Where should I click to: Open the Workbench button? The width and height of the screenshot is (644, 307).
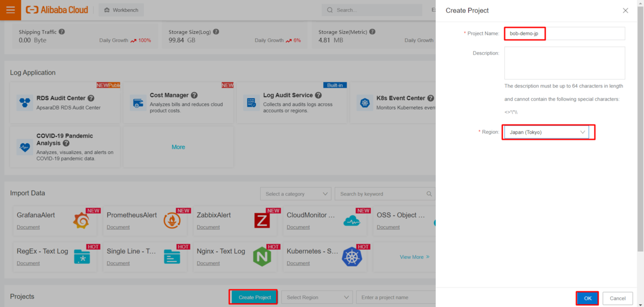(121, 10)
